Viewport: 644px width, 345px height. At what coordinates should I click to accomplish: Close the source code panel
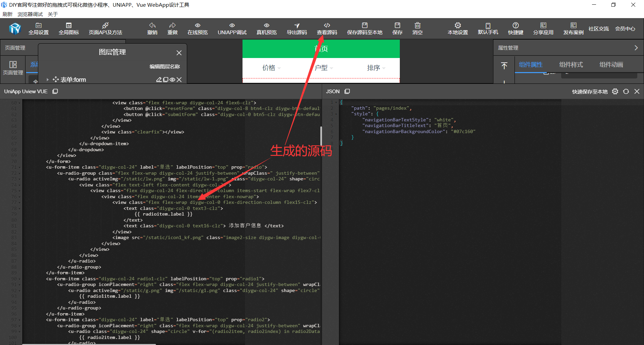click(x=637, y=91)
